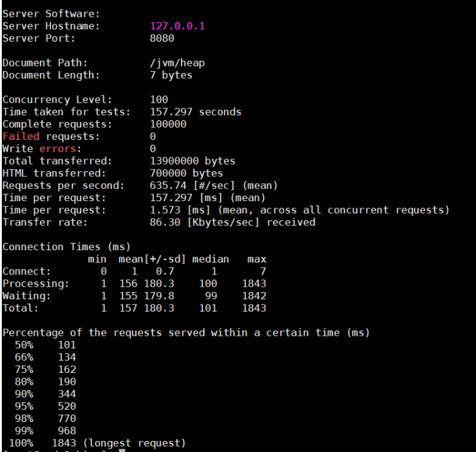
Task: Click the 50% percentile value 101
Action: click(67, 345)
